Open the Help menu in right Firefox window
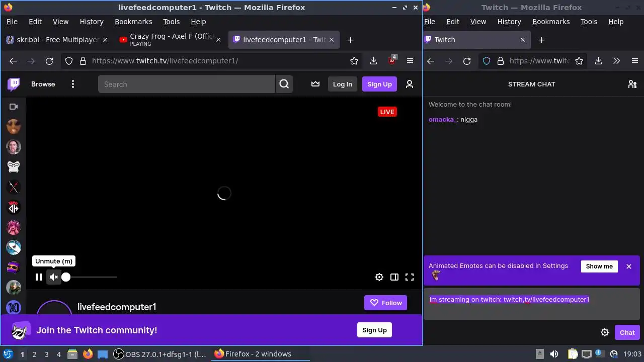Image resolution: width=644 pixels, height=362 pixels. tap(616, 22)
